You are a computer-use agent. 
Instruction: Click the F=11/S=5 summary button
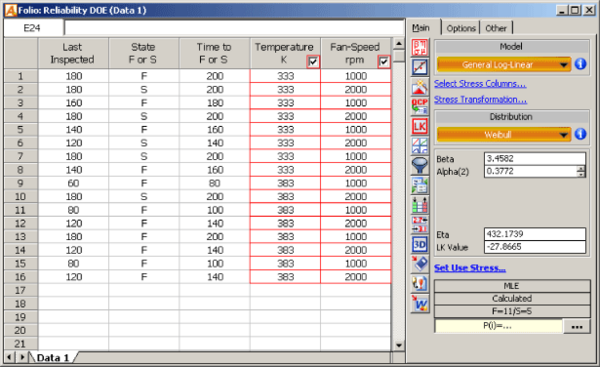[x=512, y=311]
